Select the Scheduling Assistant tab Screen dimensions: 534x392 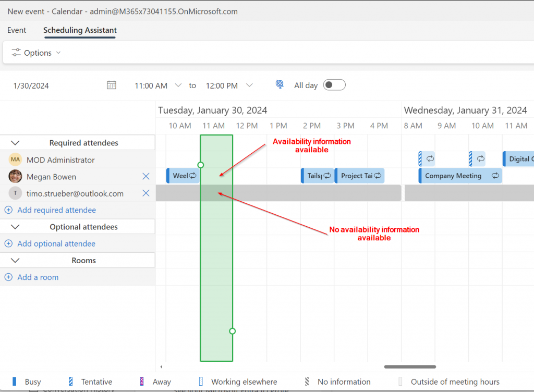pyautogui.click(x=80, y=30)
